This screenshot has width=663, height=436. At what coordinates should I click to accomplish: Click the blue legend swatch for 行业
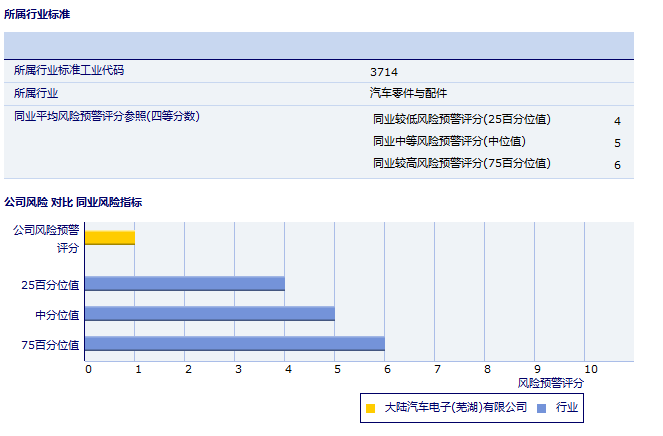coord(541,408)
